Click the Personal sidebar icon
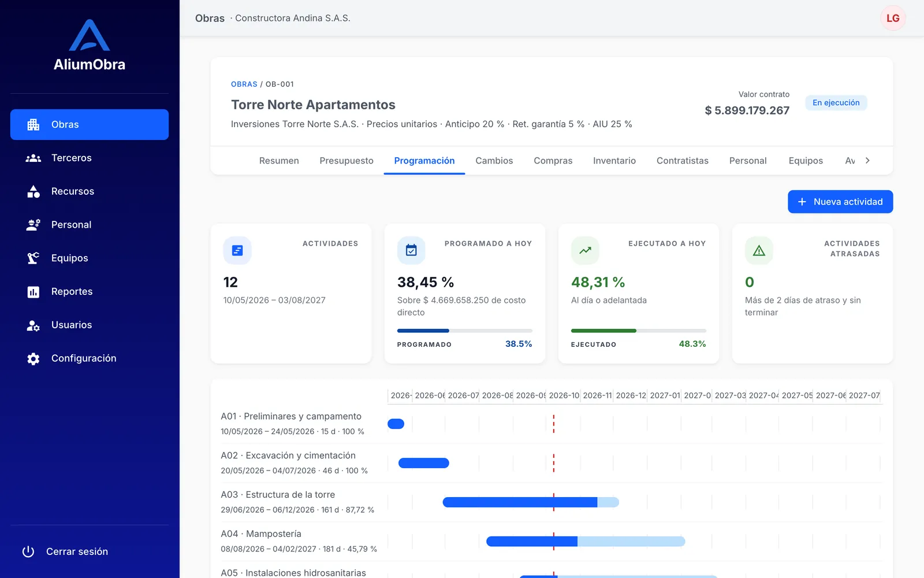The height and width of the screenshot is (578, 924). 33,225
